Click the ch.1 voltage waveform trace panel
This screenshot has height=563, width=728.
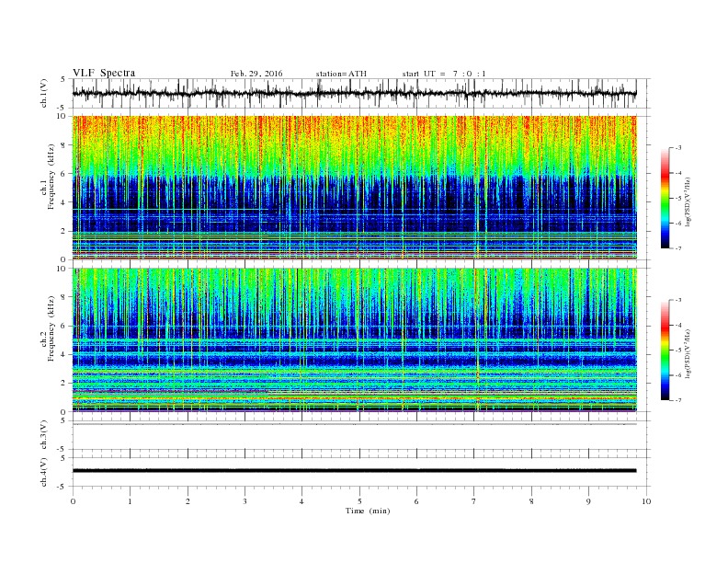(361, 93)
